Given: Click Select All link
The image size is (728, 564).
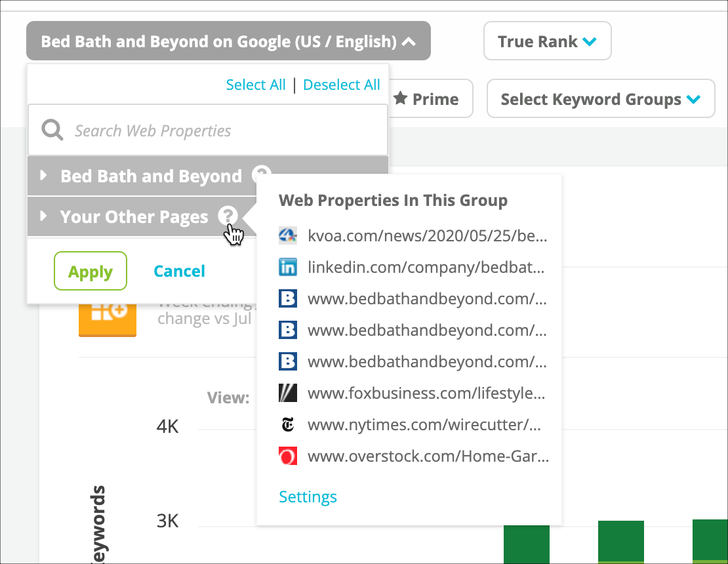Looking at the screenshot, I should 256,85.
